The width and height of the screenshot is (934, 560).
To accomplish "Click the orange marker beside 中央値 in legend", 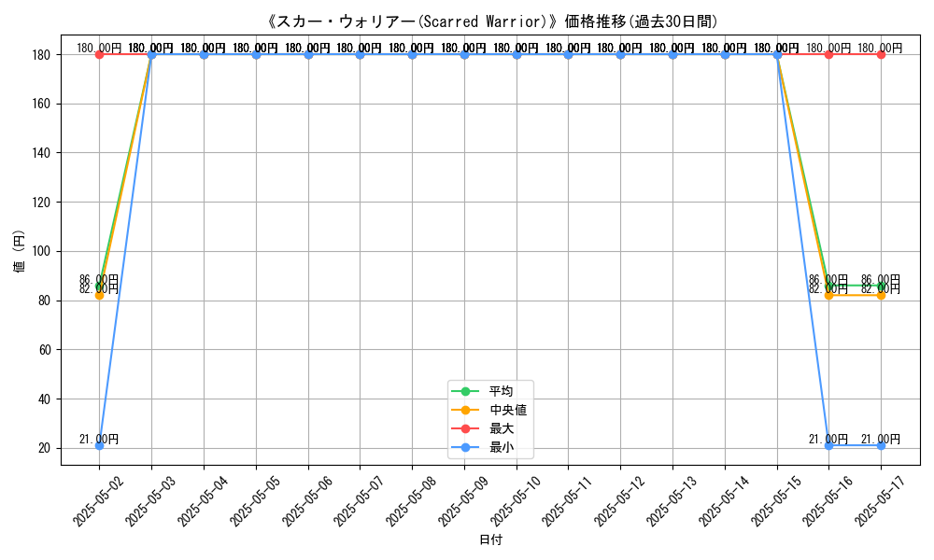I will (466, 410).
